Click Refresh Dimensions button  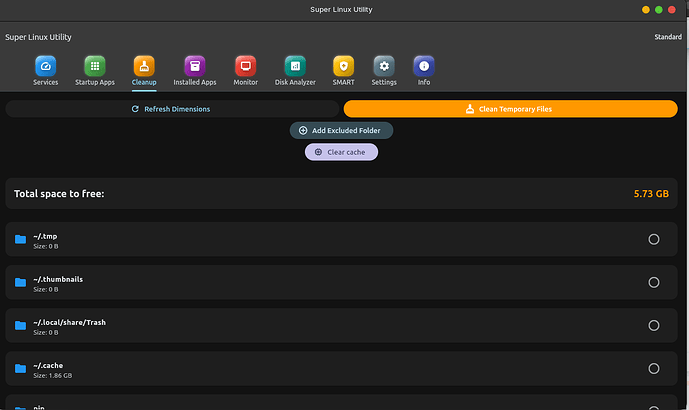(x=172, y=109)
